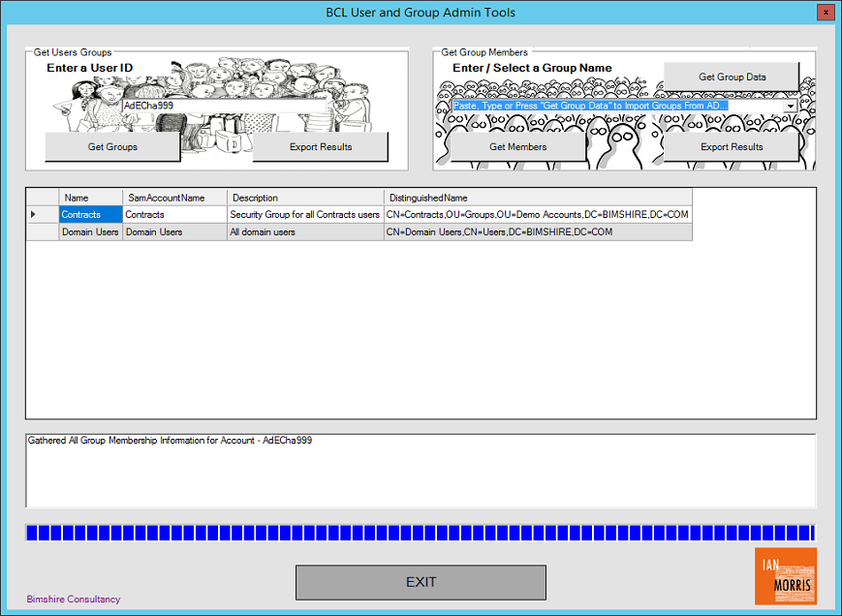
Task: Click the status log message box
Action: click(421, 470)
